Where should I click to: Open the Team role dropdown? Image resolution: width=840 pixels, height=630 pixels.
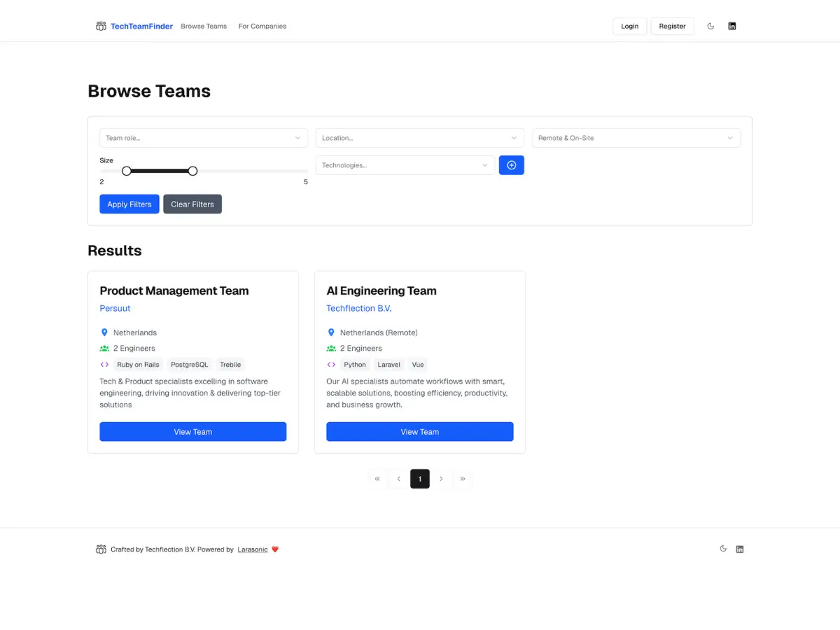pyautogui.click(x=203, y=138)
